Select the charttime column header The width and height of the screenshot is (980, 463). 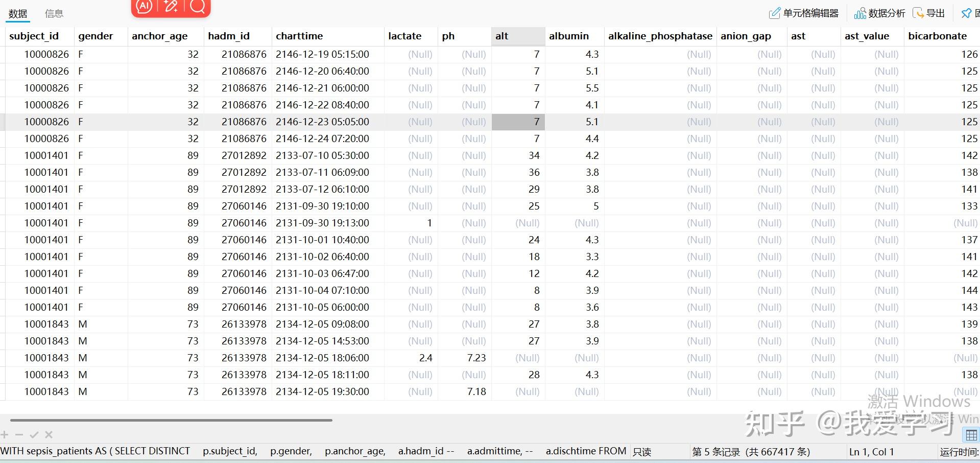pos(328,36)
